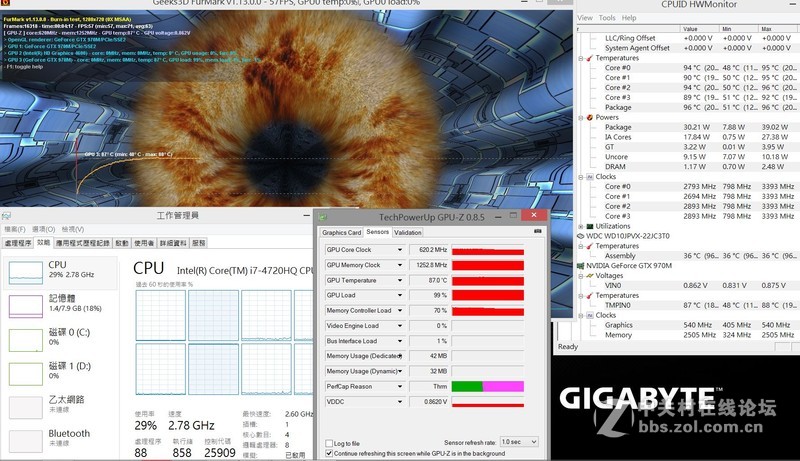This screenshot has width=800, height=461.
Task: Click the GPU-Z icon in its title bar
Action: click(x=322, y=217)
